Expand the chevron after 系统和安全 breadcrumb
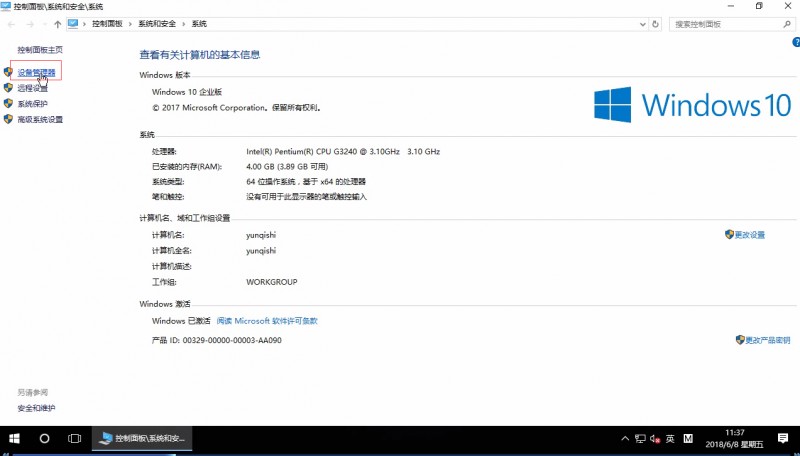Viewport: 800px width, 456px height. (x=184, y=24)
